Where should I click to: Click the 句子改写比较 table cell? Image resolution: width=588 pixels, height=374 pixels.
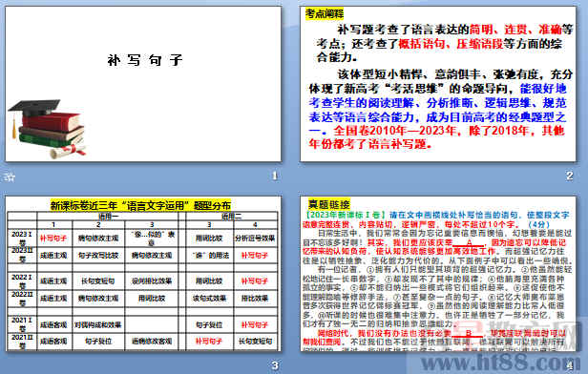(98, 256)
